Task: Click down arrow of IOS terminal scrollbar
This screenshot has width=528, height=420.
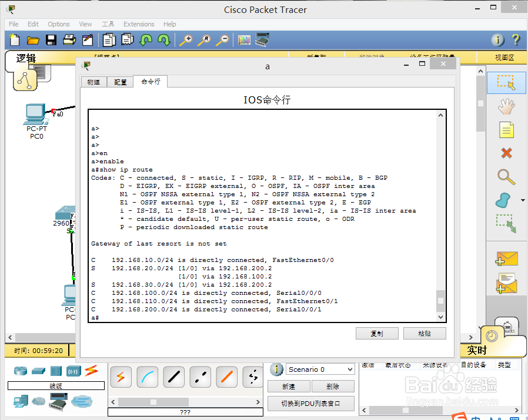Action: pos(440,317)
